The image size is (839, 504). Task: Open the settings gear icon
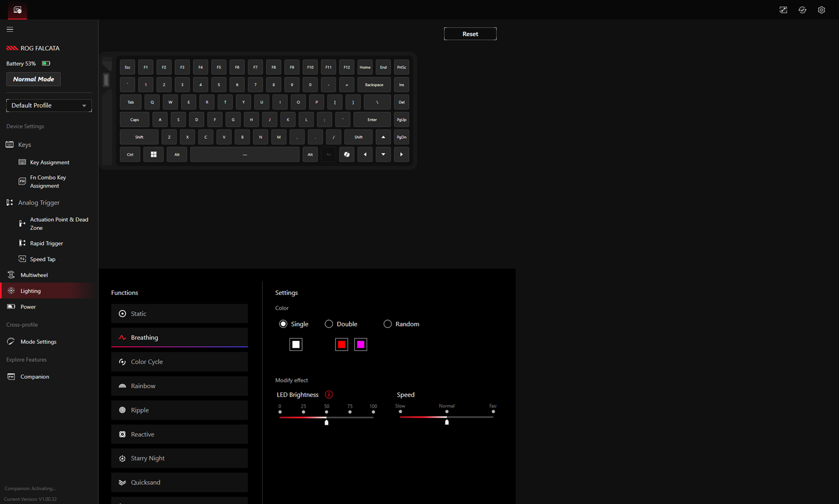pos(821,10)
